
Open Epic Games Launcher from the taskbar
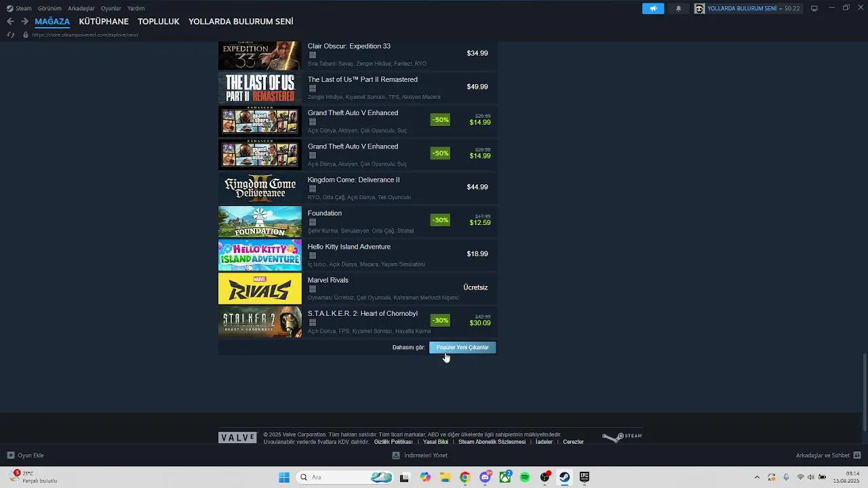584,477
